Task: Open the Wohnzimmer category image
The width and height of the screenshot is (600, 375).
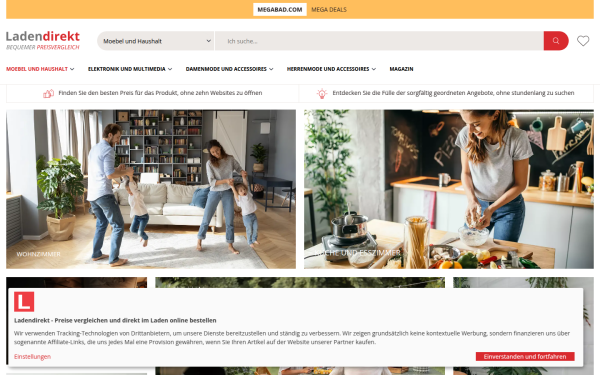Action: [x=151, y=189]
